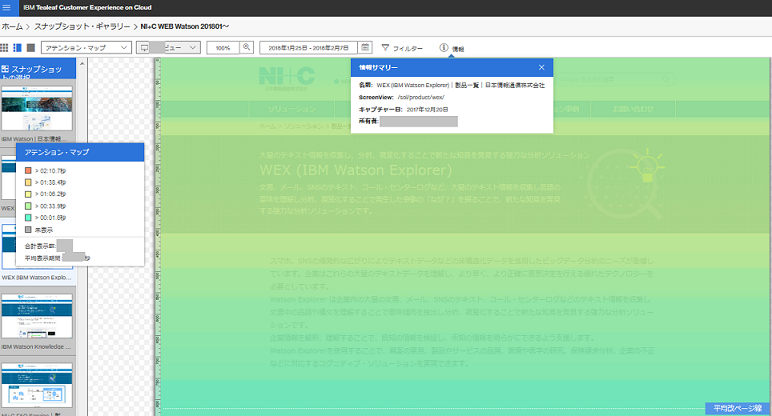The width and height of the screenshot is (772, 416).
Task: Go to ホーム breadcrumb link
Action: [x=12, y=27]
